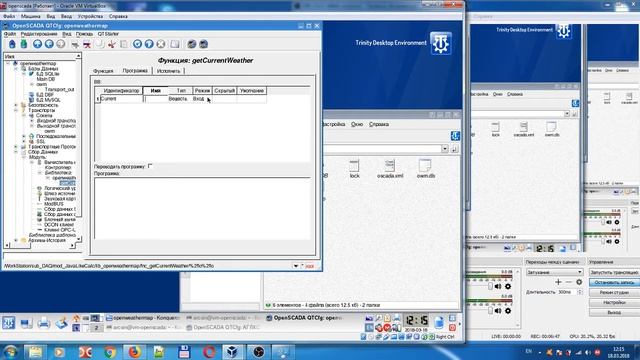640x360 pixels.
Task: Click the Cut scissors toolbar icon
Action: point(111,44)
